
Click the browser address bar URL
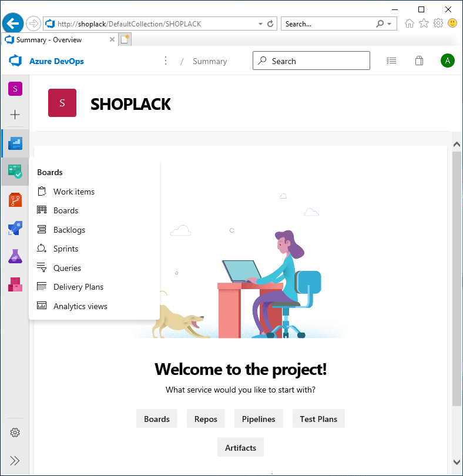click(x=129, y=24)
